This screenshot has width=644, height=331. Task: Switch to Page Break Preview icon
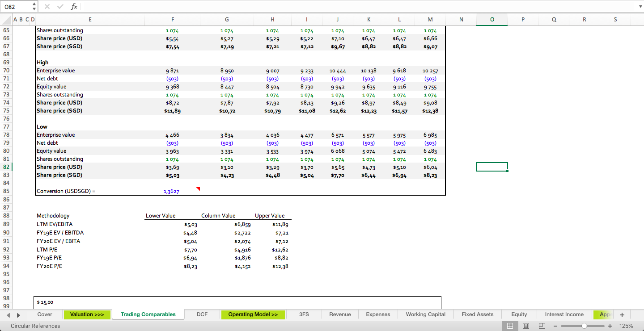[x=542, y=326]
